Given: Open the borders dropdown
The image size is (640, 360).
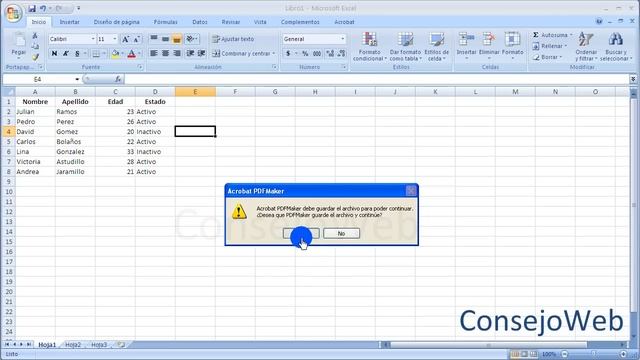Looking at the screenshot, I should click(x=104, y=53).
